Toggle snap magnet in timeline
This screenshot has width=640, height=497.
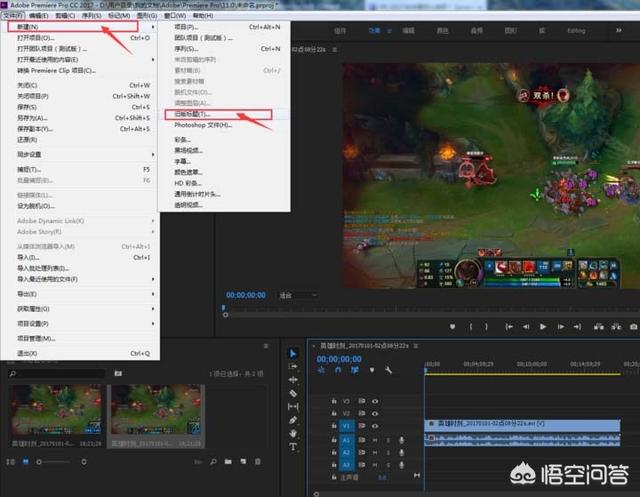[x=338, y=370]
